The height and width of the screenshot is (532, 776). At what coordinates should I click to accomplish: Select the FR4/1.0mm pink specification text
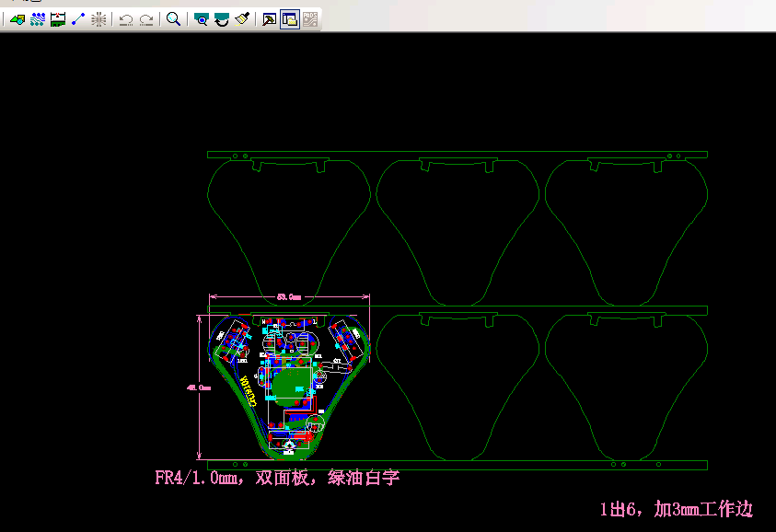tap(277, 478)
